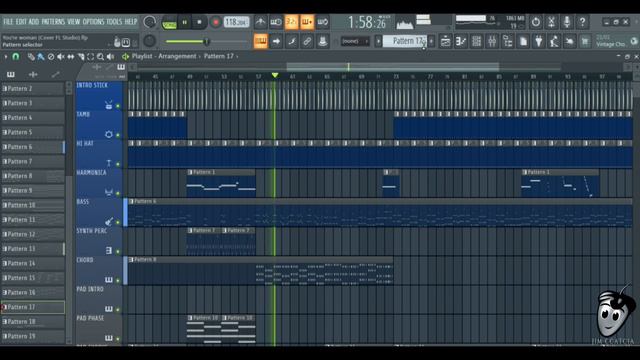Screen dimensions: 640x360
Task: Adjust the main volume knob
Action: [x=149, y=22]
